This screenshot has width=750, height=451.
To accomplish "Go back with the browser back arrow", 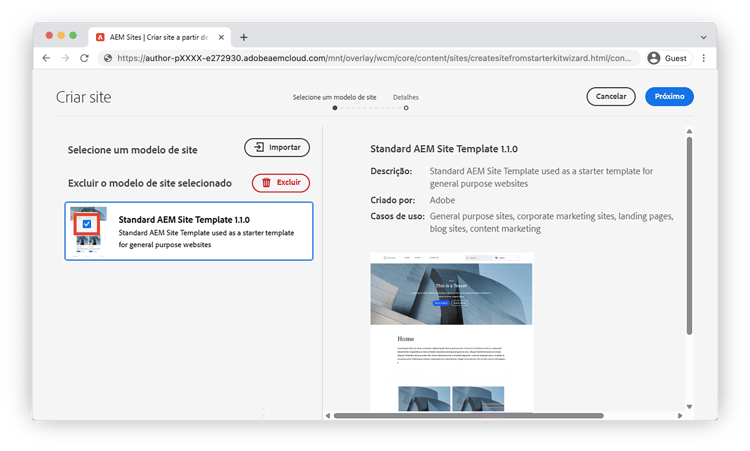I will tap(46, 58).
